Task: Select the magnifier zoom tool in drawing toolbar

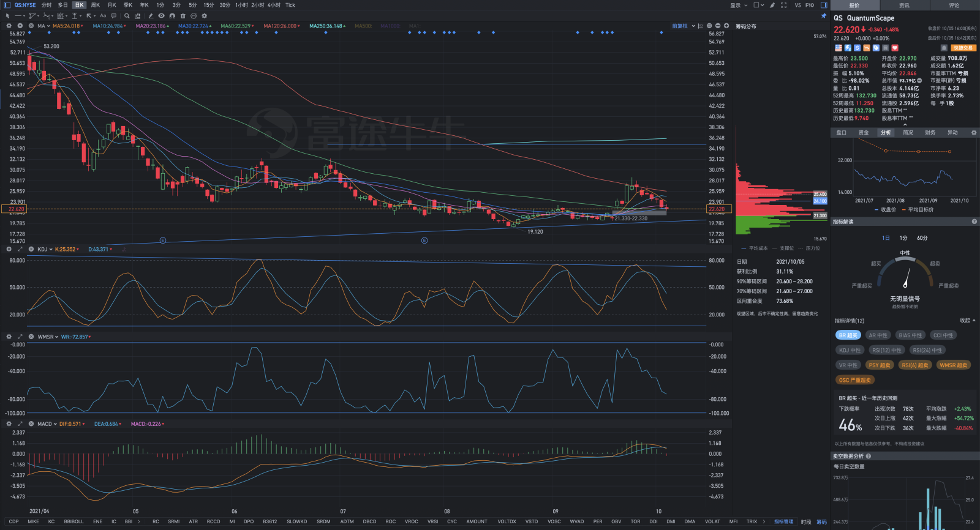Action: pyautogui.click(x=127, y=16)
